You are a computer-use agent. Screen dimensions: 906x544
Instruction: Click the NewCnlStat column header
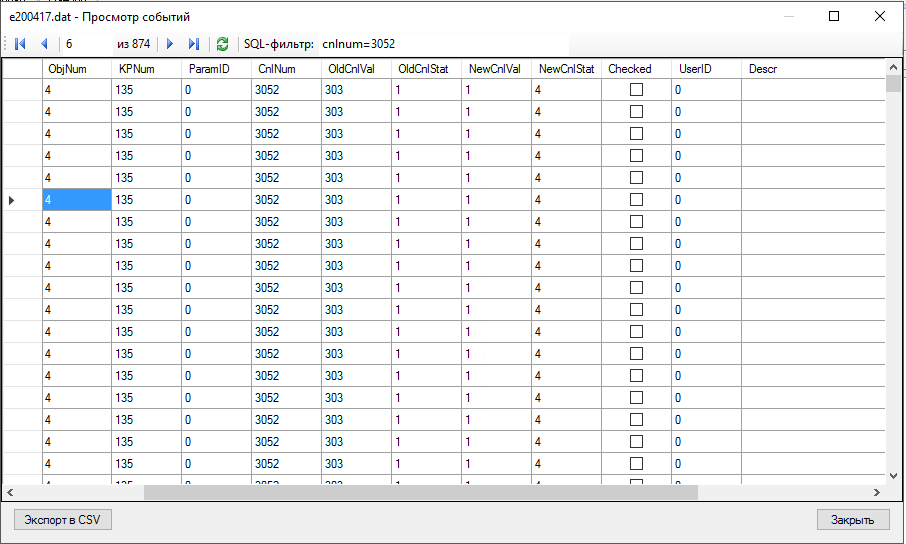pyautogui.click(x=566, y=69)
